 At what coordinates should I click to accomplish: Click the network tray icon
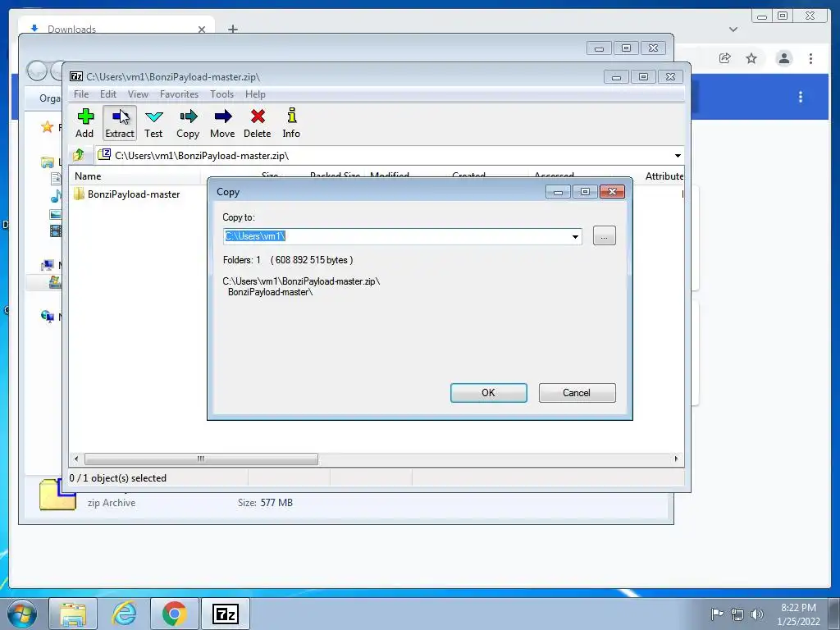pos(737,614)
